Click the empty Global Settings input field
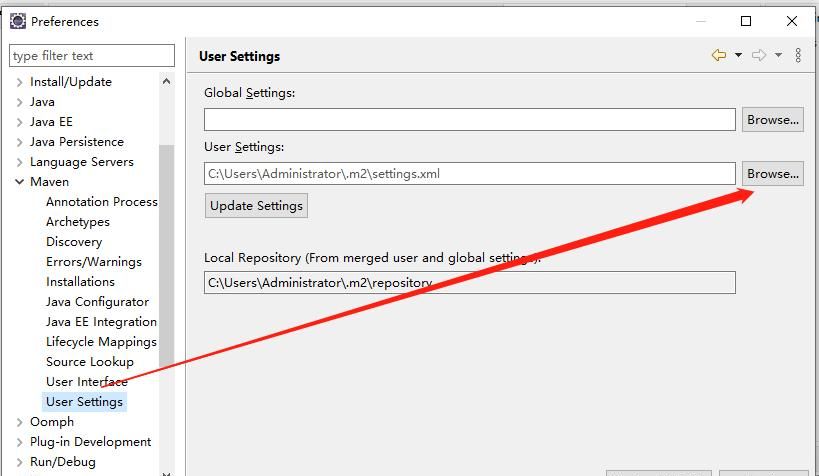This screenshot has height=476, width=819. click(x=469, y=120)
